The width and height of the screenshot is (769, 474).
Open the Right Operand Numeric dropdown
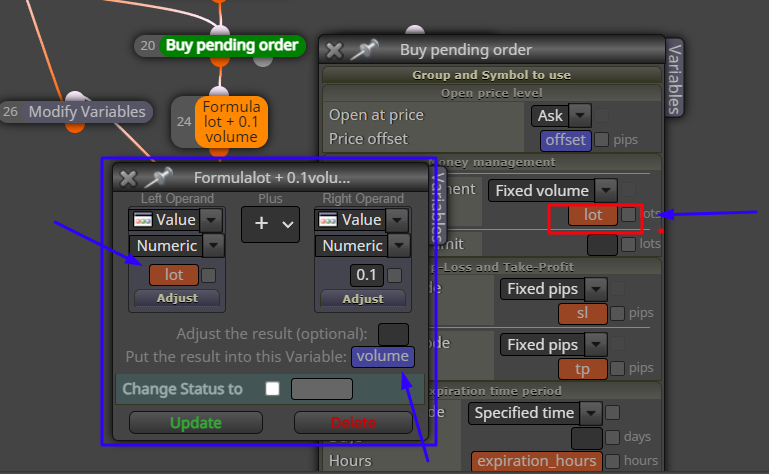399,245
